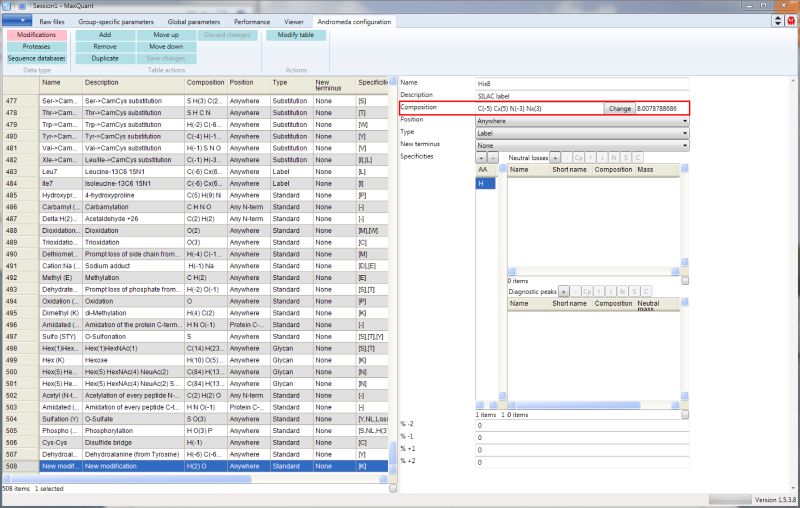Select the New modification row 508
800x508 pixels.
pyautogui.click(x=195, y=466)
